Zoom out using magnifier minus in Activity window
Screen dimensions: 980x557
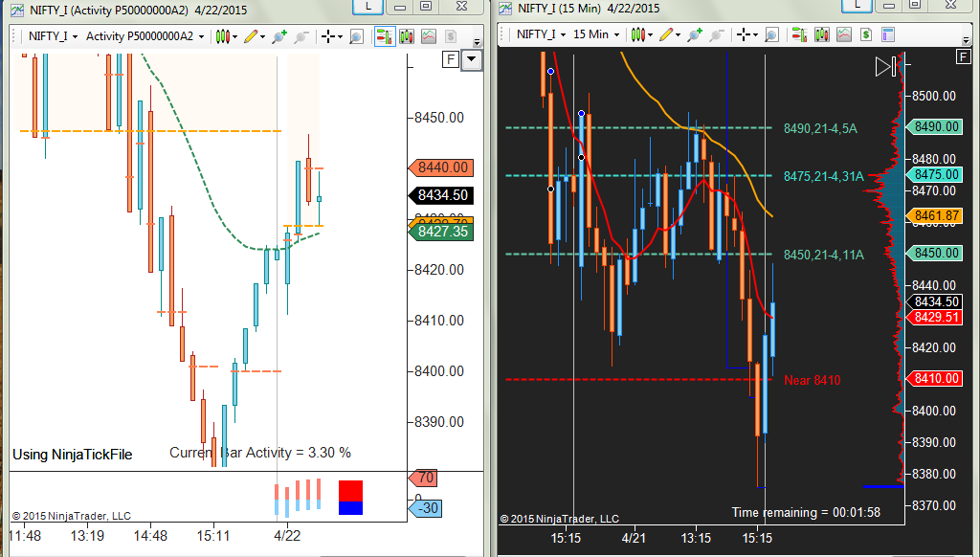pos(301,36)
